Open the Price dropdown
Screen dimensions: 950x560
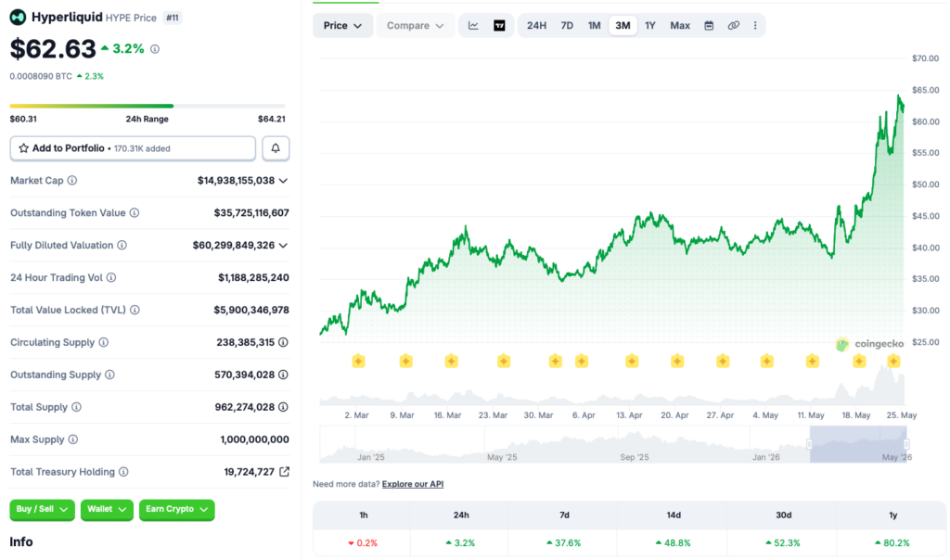342,25
